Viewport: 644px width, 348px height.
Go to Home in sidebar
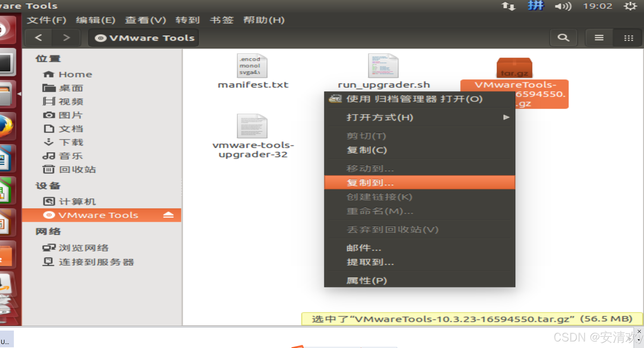pos(75,74)
